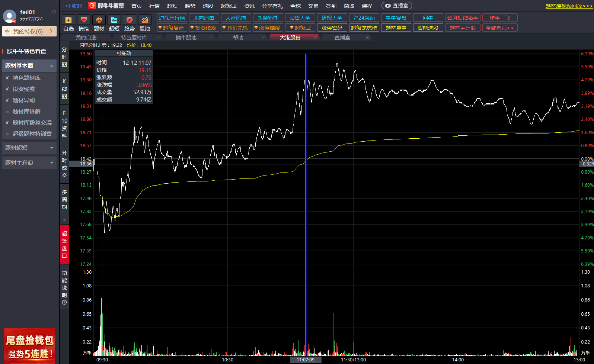Screen dimensions: 594x364
Task: Open the 资讯 menu
Action: pos(249,6)
